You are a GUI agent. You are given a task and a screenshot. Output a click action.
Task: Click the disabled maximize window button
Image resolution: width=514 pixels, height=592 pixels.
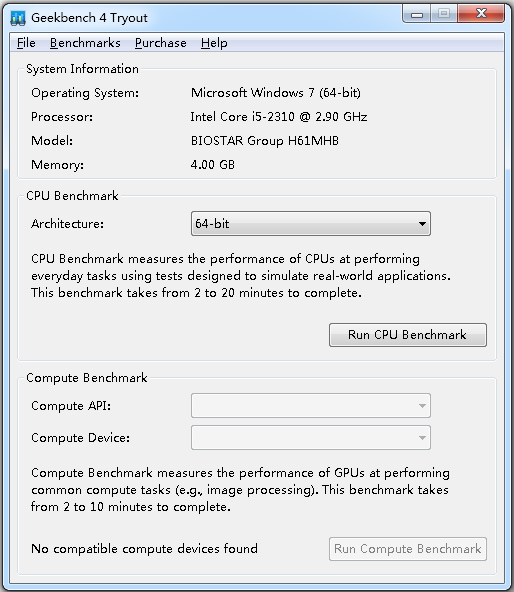(444, 14)
